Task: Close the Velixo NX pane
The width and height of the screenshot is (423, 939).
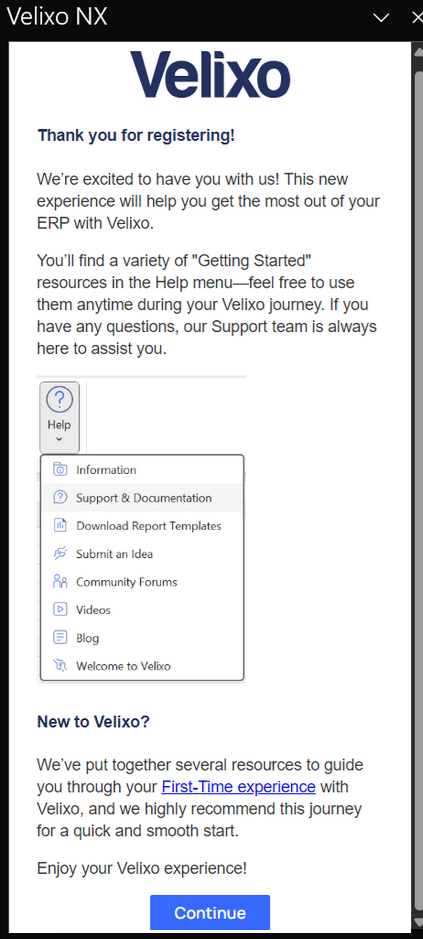Action: point(418,17)
